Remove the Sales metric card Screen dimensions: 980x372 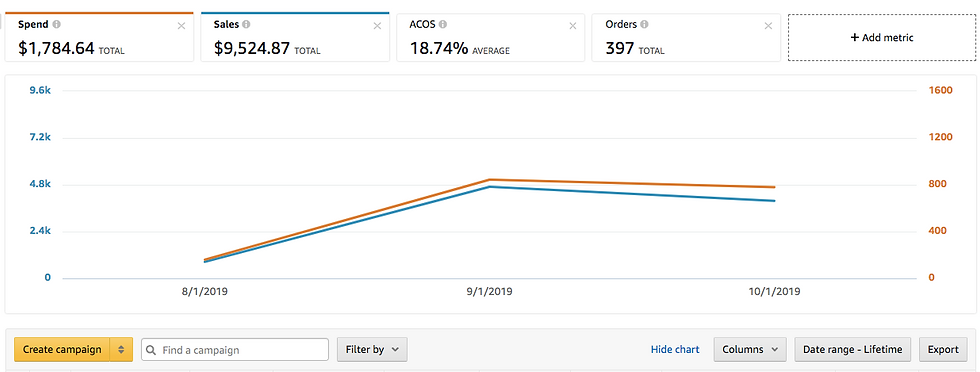click(377, 26)
